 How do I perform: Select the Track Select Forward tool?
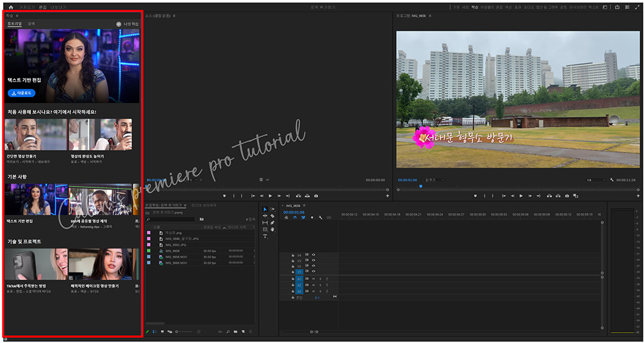point(272,209)
